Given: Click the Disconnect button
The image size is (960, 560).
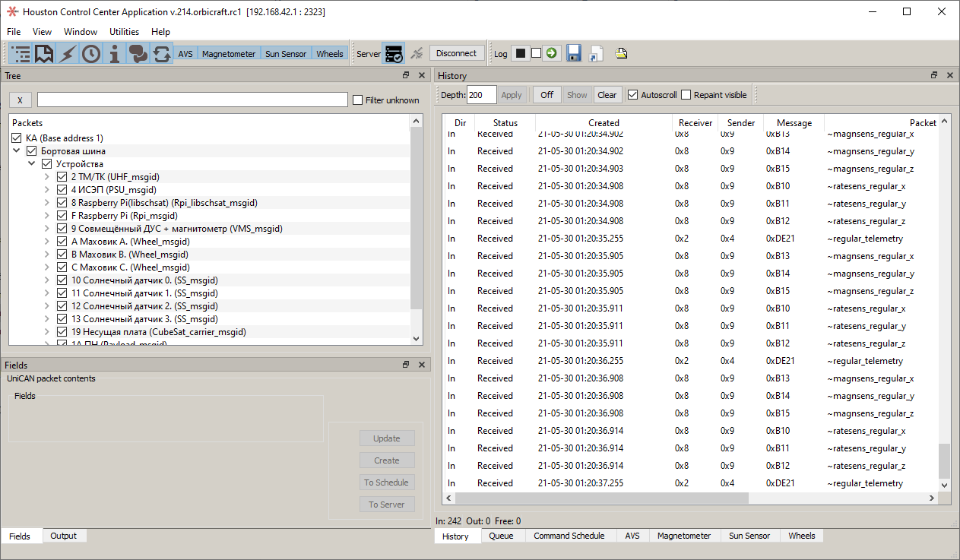Looking at the screenshot, I should (457, 53).
